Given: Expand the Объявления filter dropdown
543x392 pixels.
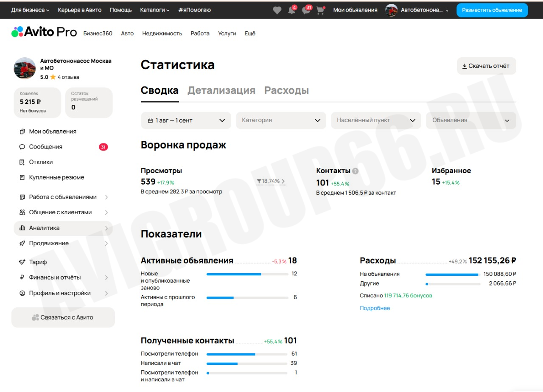Looking at the screenshot, I should click(x=471, y=120).
